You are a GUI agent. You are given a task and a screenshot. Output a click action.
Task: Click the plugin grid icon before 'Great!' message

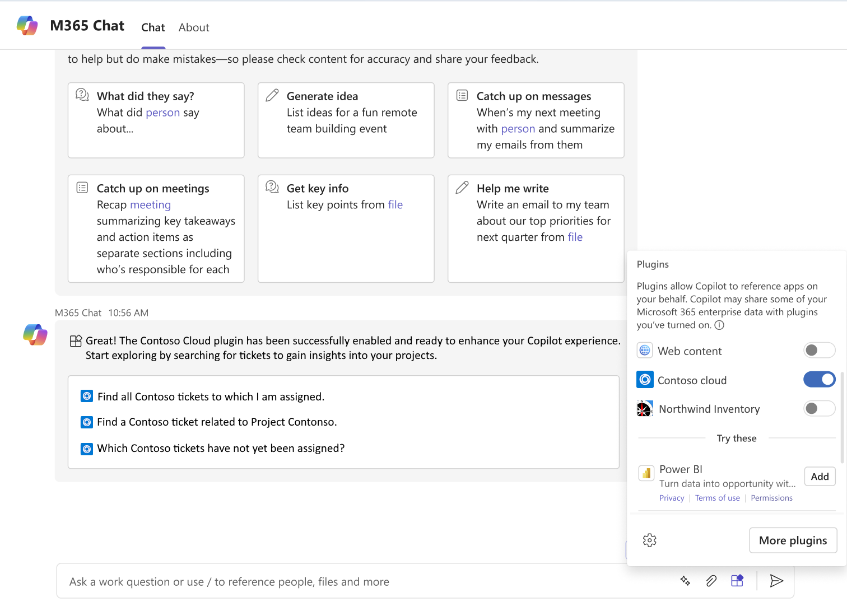[76, 341]
